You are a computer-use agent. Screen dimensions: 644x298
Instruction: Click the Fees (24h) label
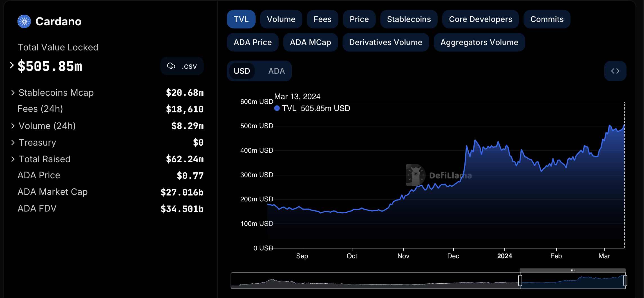point(40,109)
